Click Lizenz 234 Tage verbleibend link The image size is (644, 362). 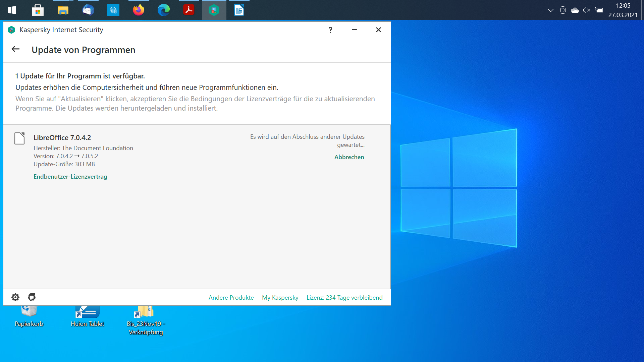pos(344,298)
